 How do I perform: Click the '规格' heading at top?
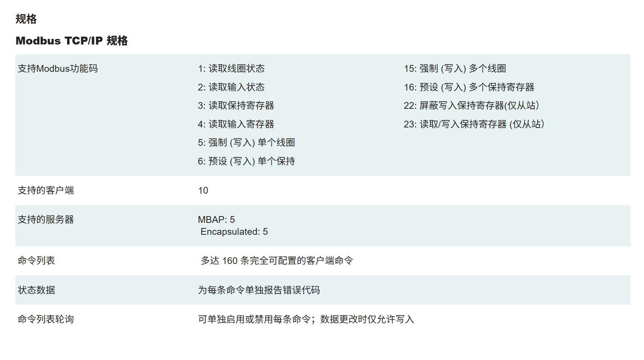pos(26,19)
